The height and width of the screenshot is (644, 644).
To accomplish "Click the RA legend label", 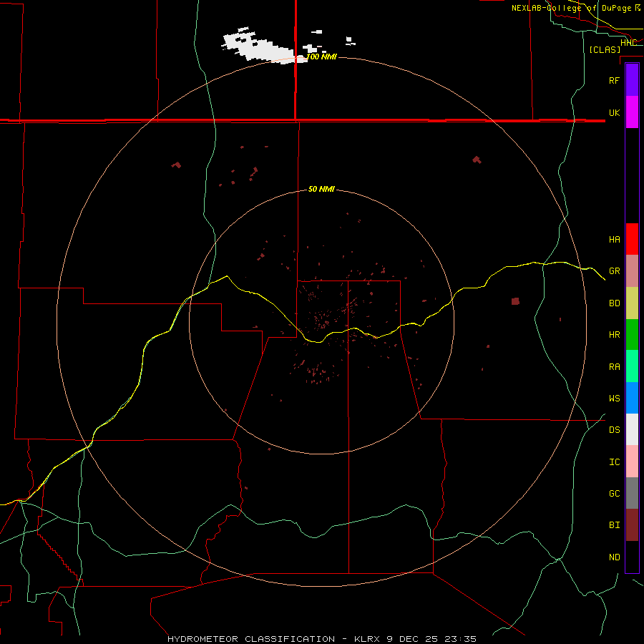I will click(x=614, y=367).
